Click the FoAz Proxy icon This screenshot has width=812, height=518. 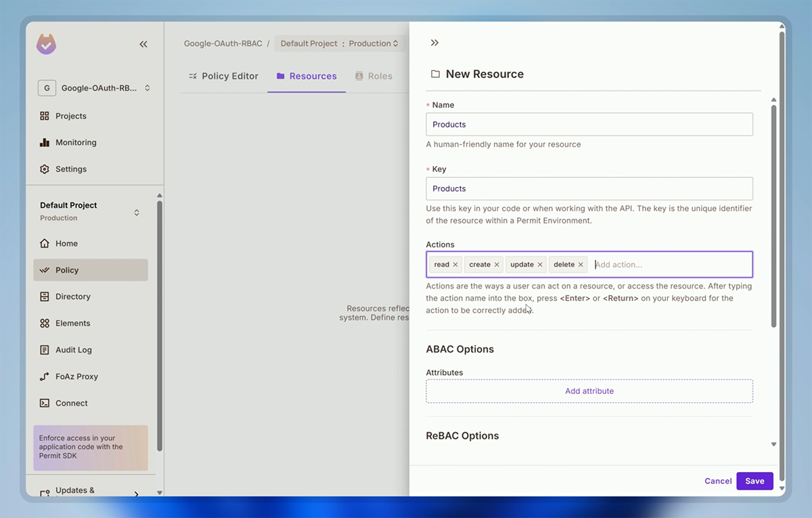pyautogui.click(x=45, y=376)
